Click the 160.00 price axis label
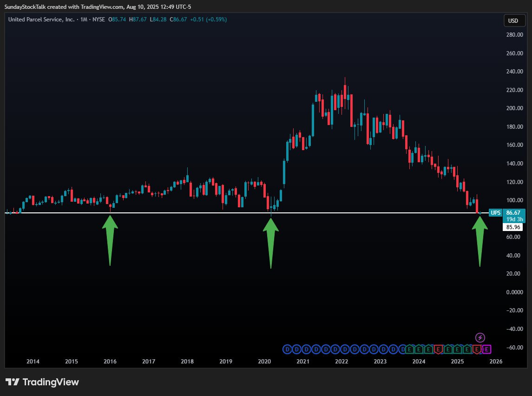Viewport: 532px width, 396px height. (514, 145)
